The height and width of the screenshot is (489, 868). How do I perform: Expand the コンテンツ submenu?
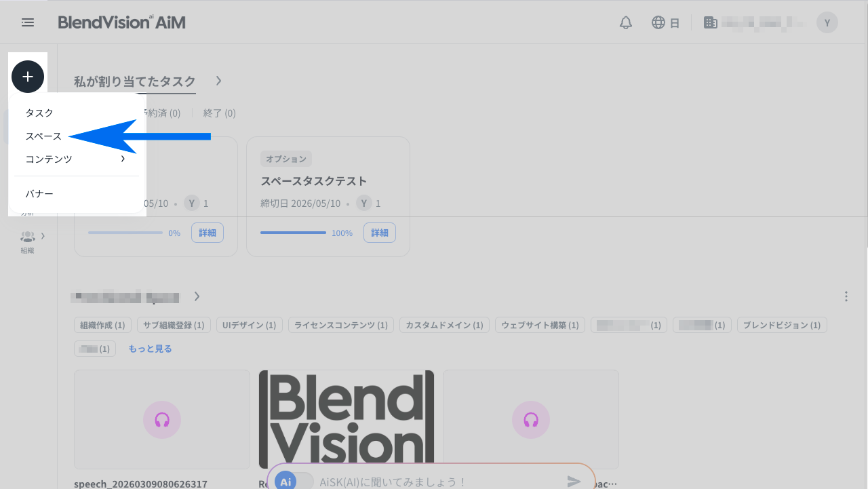pos(77,159)
